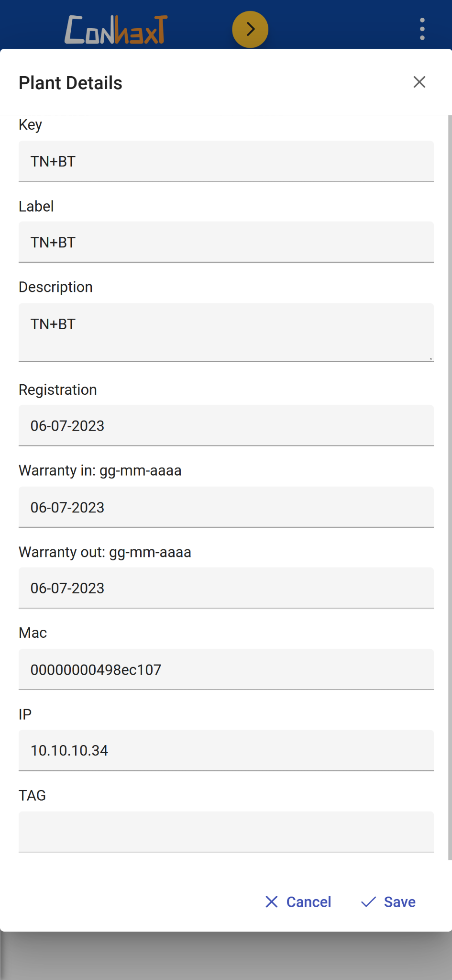Select the Registration date field

[x=226, y=425]
